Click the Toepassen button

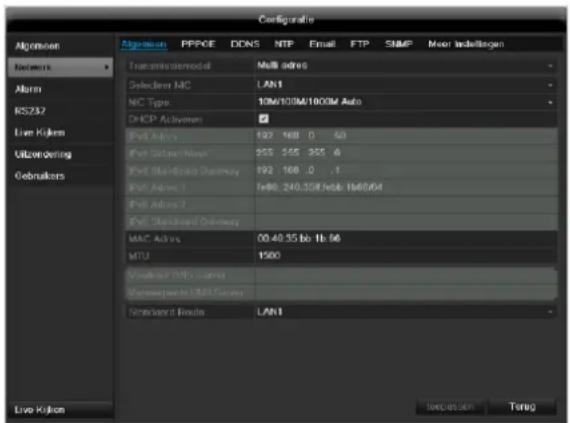click(450, 406)
